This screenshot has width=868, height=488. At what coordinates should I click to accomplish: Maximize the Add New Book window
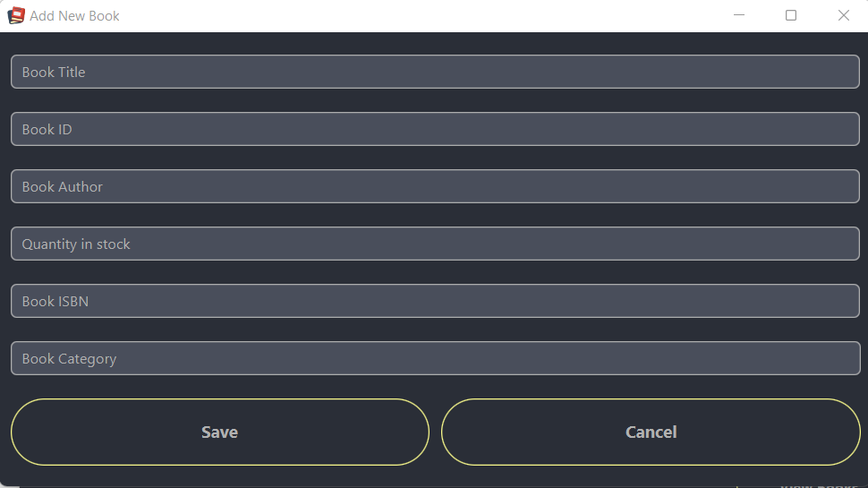(x=791, y=15)
